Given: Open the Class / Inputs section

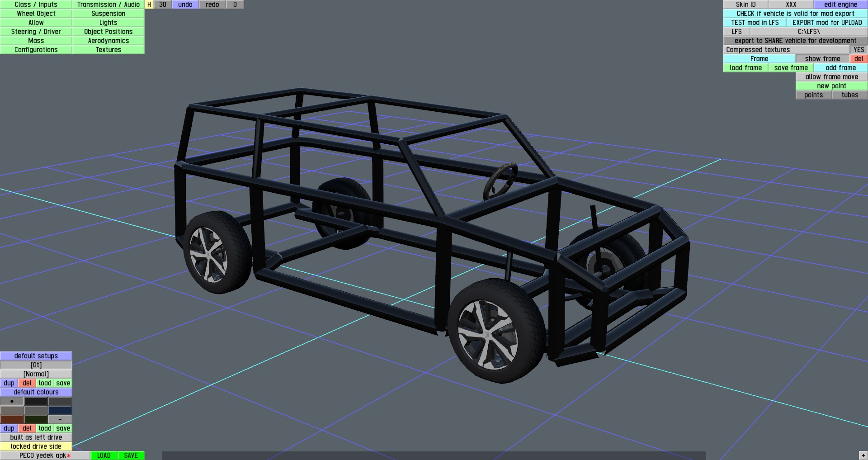Looking at the screenshot, I should tap(36, 5).
